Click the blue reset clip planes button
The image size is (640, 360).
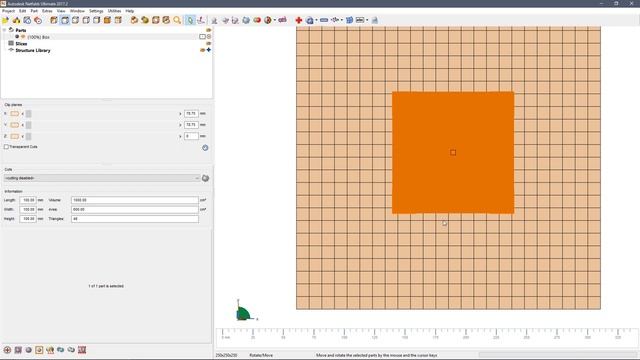point(205,148)
